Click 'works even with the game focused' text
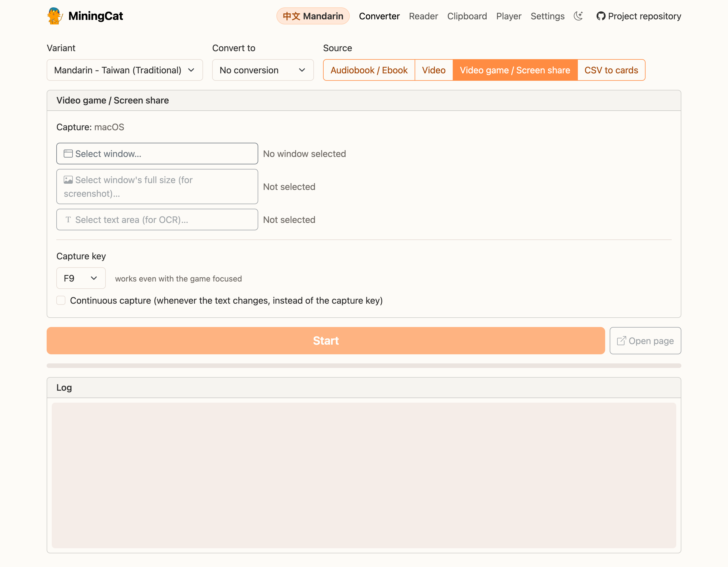The height and width of the screenshot is (567, 728). [x=178, y=279]
